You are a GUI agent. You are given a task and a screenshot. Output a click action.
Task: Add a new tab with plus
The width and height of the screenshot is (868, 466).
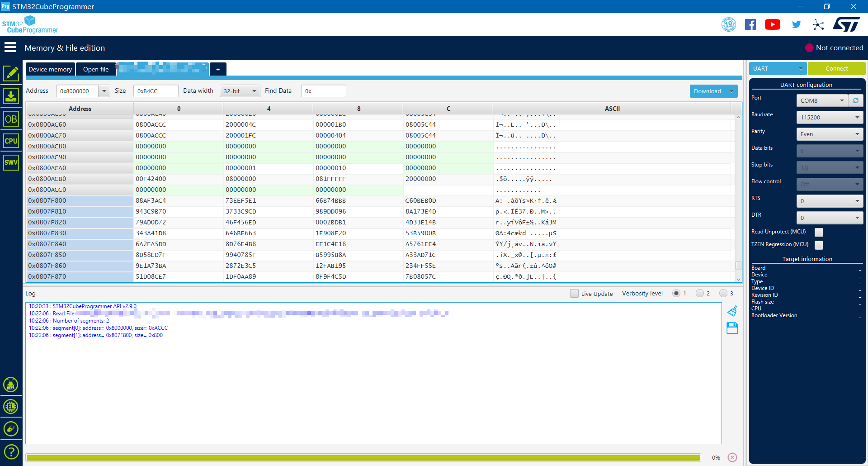click(218, 69)
